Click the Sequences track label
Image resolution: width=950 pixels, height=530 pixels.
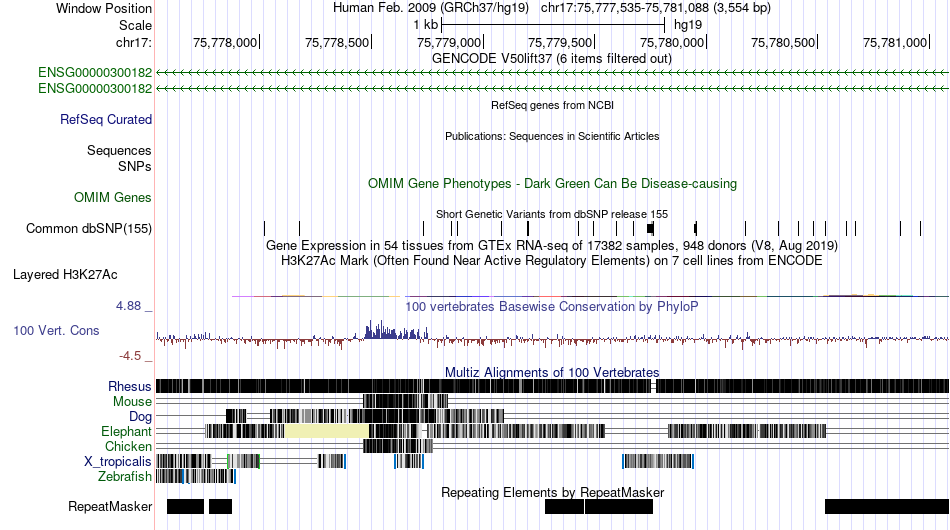(119, 150)
